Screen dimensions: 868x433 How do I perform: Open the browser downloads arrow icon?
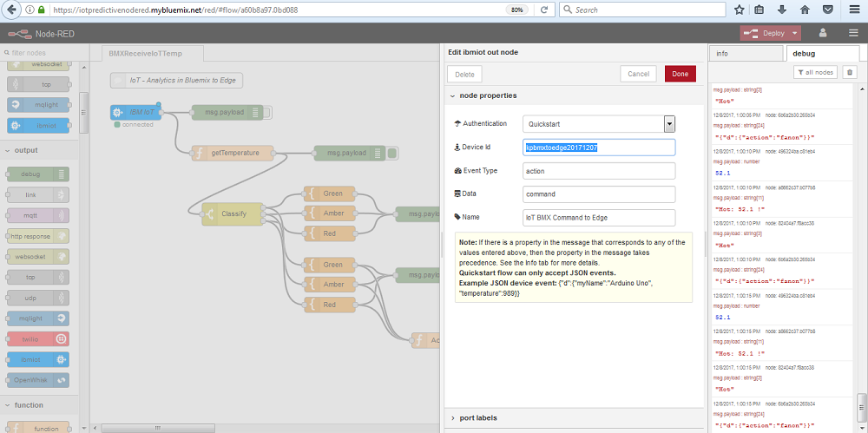[782, 10]
